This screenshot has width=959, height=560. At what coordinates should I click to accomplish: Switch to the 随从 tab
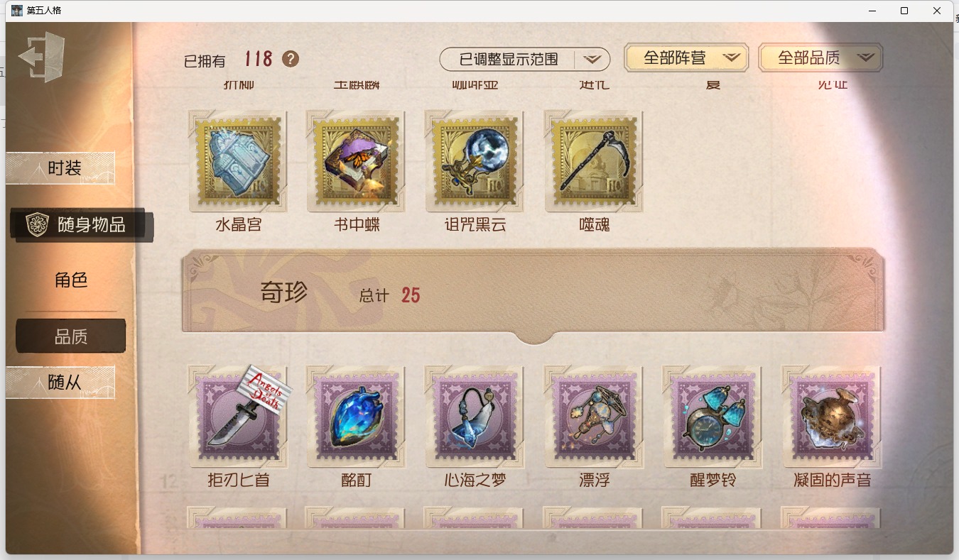click(x=60, y=383)
